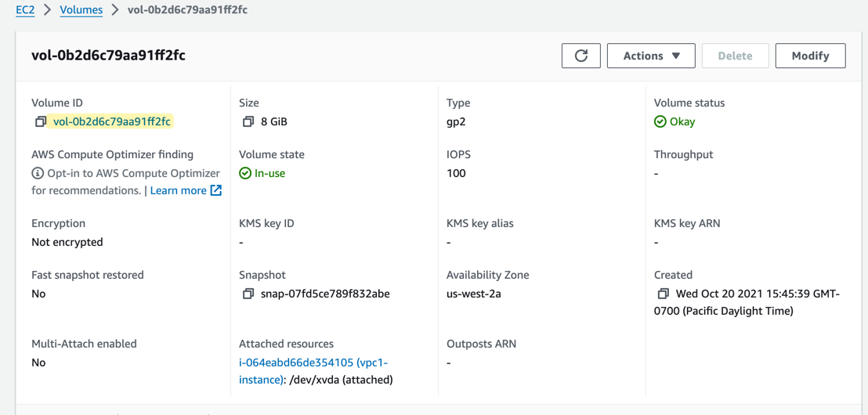Click the Modify button
Viewport: 868px width, 415px height.
[x=811, y=56]
